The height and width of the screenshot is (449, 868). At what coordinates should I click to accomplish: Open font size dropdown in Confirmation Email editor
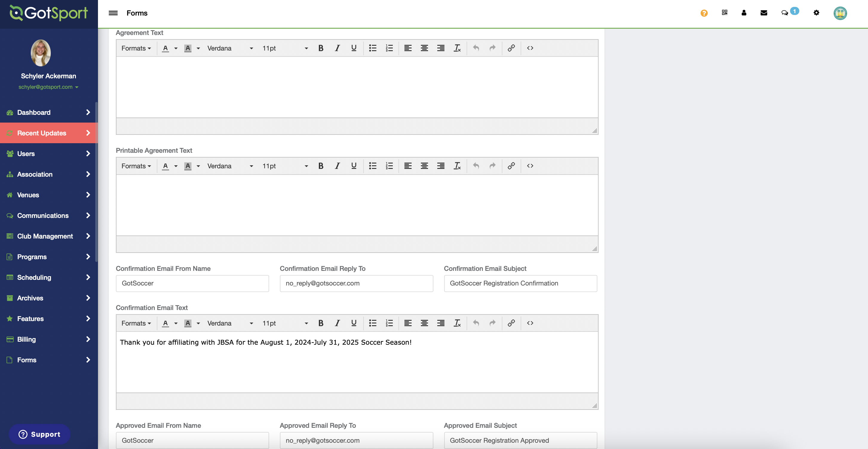click(x=285, y=323)
